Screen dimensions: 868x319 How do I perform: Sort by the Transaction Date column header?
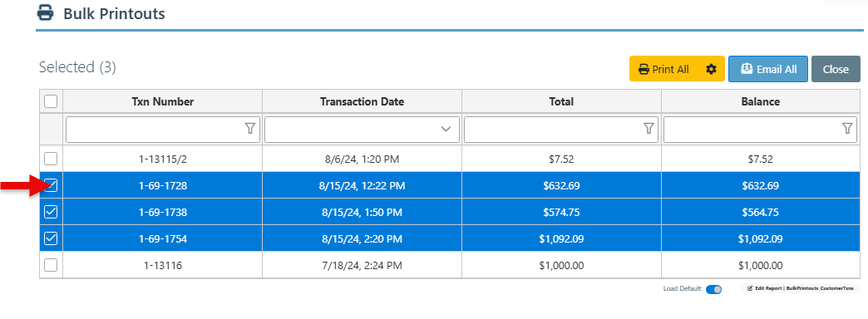click(362, 101)
